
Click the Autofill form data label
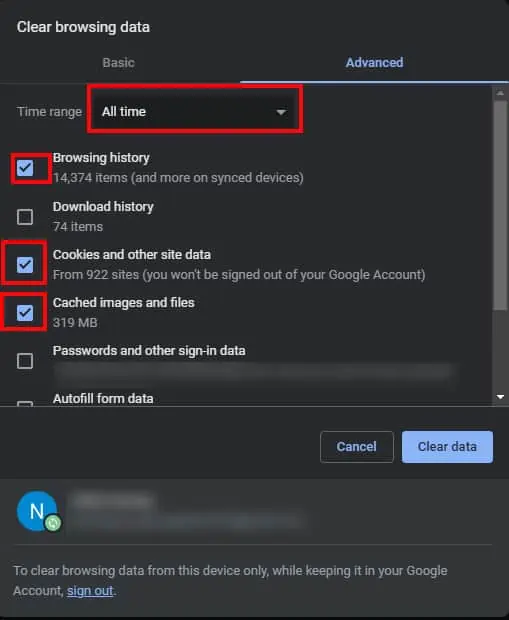point(103,399)
